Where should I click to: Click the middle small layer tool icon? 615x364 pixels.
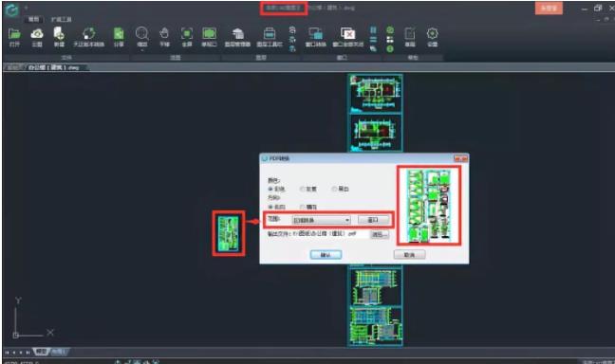(x=292, y=40)
